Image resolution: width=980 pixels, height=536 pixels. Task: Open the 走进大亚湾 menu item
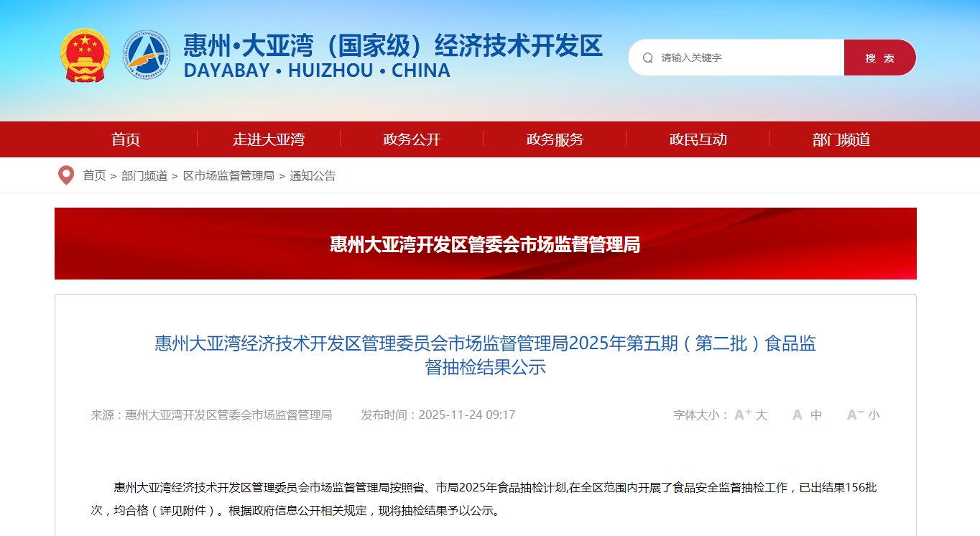pyautogui.click(x=269, y=139)
